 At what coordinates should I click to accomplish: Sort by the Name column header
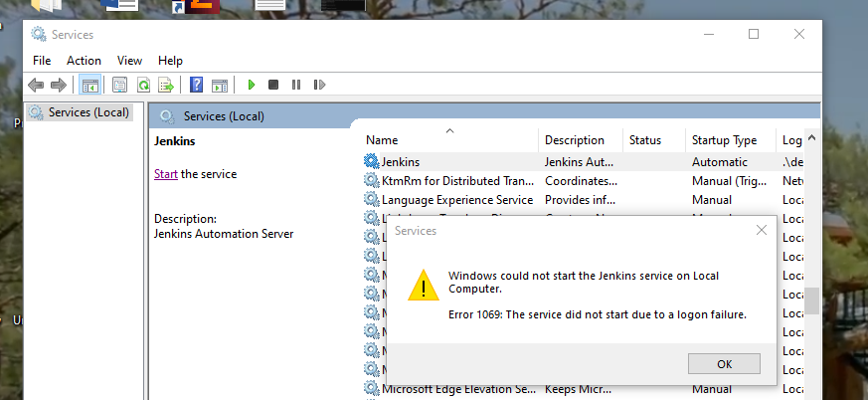click(450, 140)
